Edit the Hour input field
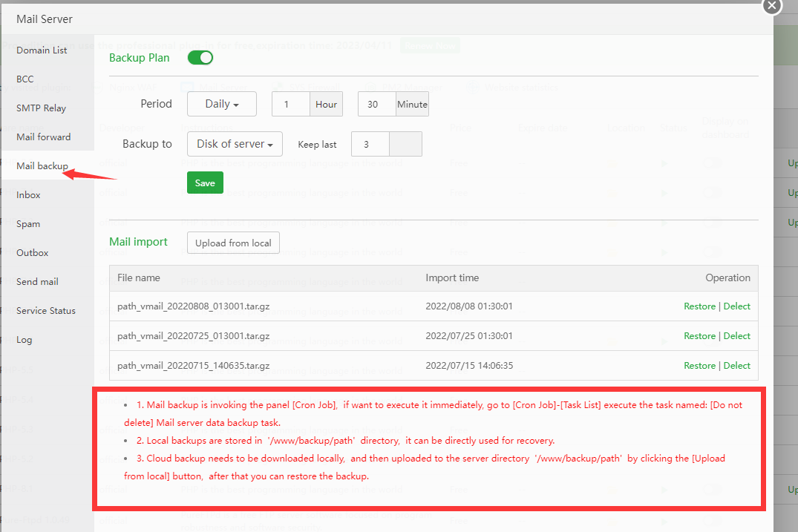Image resolution: width=798 pixels, height=532 pixels. (290, 105)
